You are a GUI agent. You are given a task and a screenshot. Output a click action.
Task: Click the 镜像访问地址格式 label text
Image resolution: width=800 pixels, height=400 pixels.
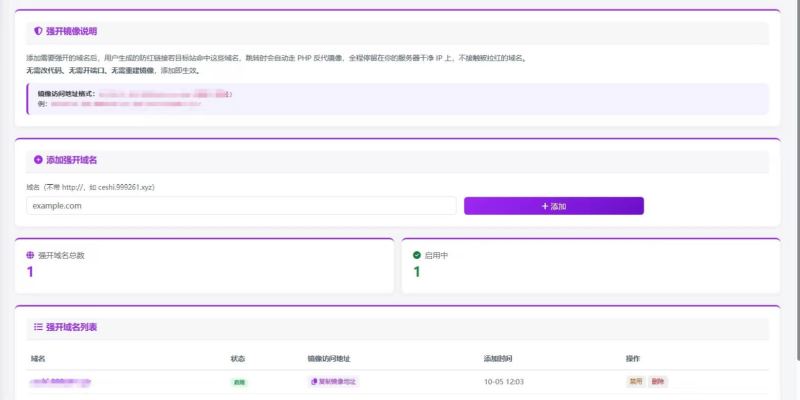(x=66, y=94)
